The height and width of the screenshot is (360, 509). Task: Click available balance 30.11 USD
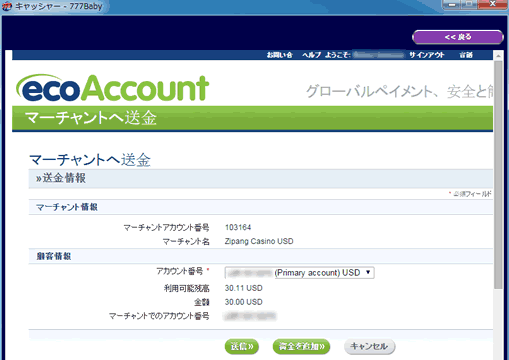[x=244, y=288]
